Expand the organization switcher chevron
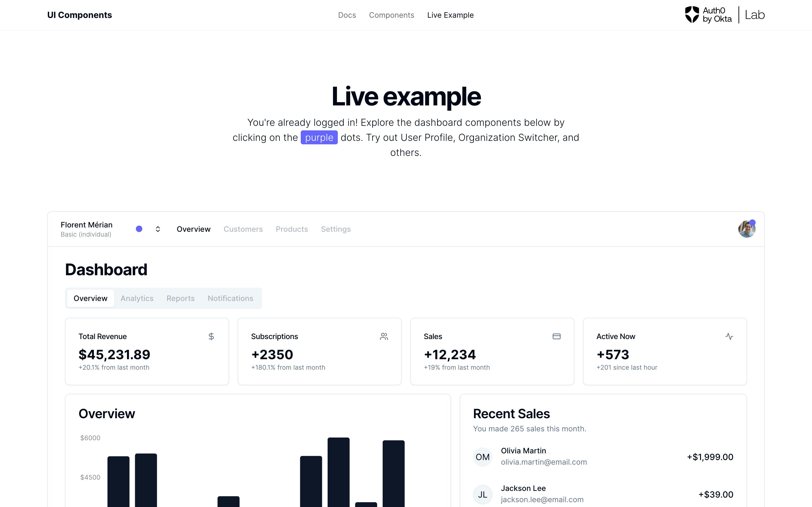Viewport: 812px width, 507px height. tap(158, 229)
